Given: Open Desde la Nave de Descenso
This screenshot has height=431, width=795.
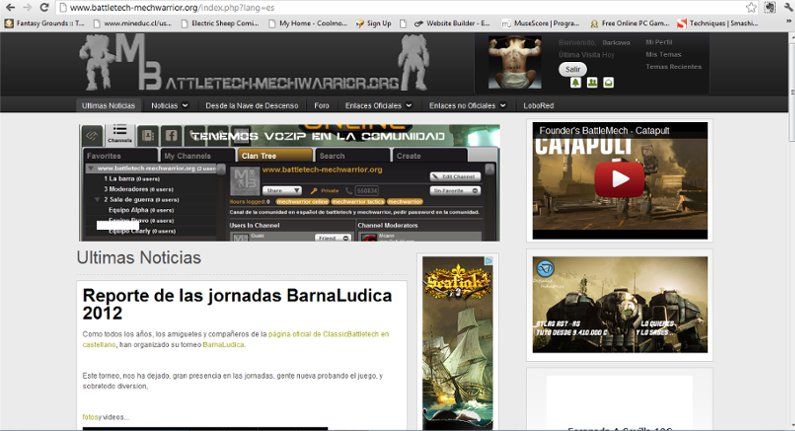Looking at the screenshot, I should [251, 105].
